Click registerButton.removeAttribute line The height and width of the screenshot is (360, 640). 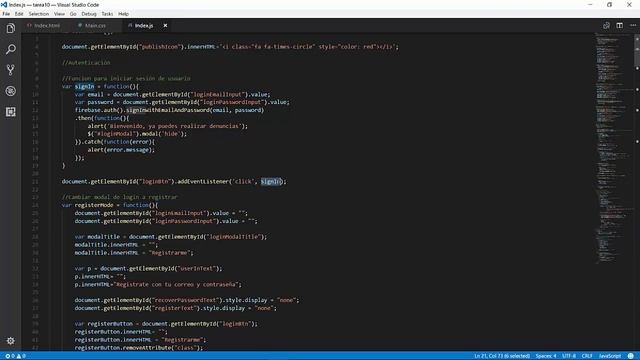click(x=138, y=348)
